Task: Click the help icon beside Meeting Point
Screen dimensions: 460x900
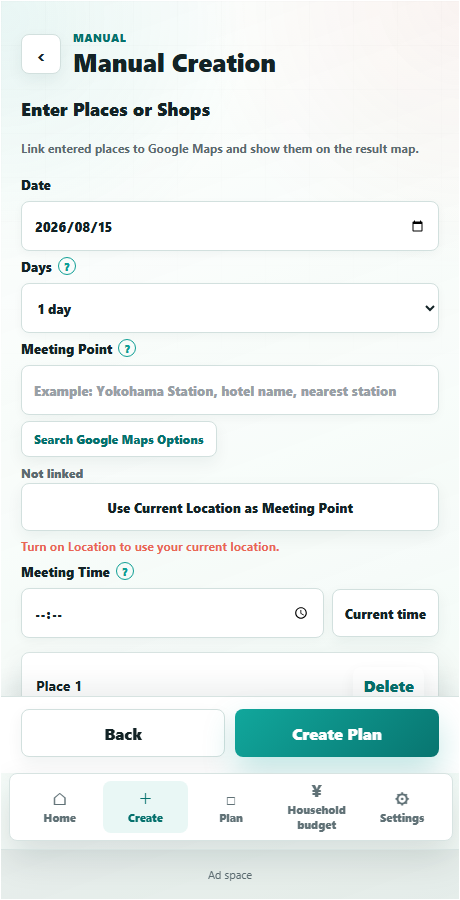Action: [x=127, y=349]
